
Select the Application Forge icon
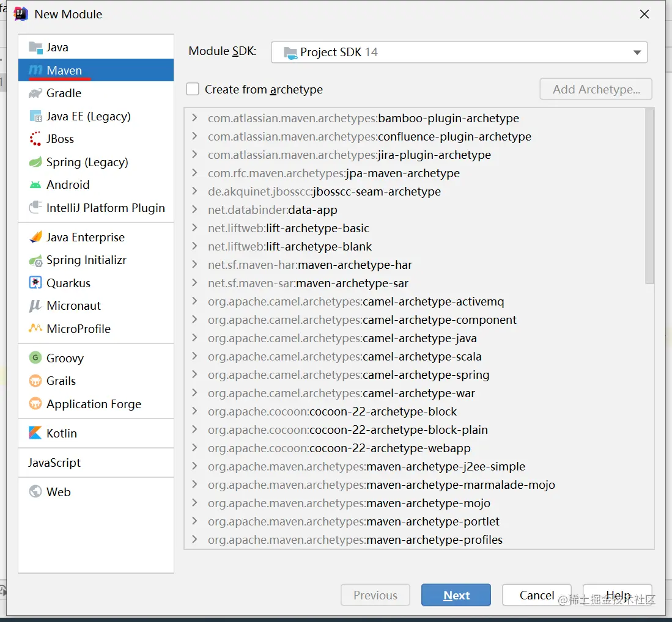35,403
